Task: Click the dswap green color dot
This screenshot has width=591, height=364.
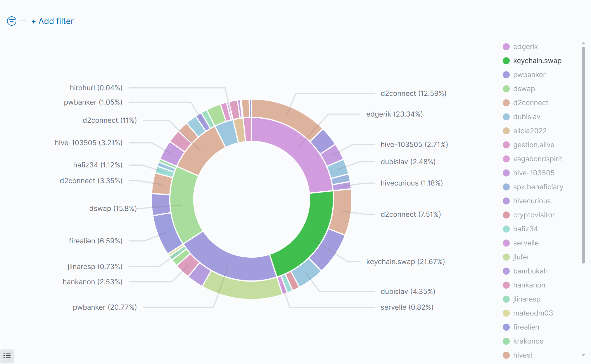Action: tap(506, 89)
